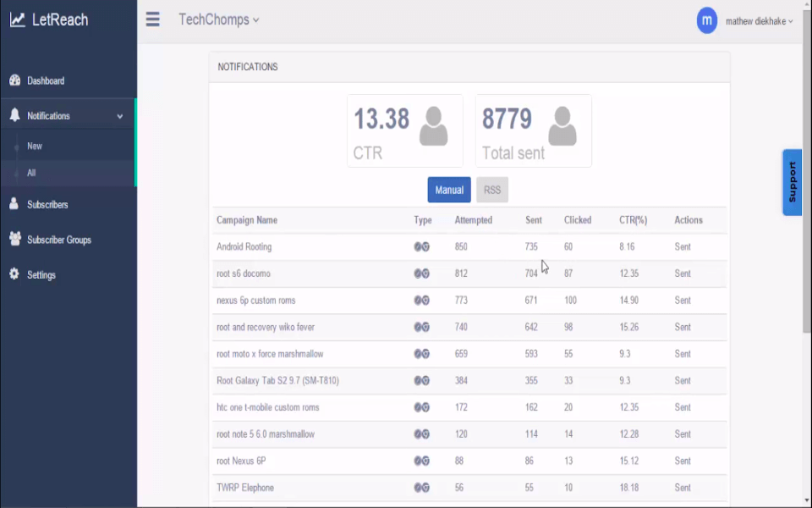Click the Attempted column header
Screen dimensions: 812x508
(474, 220)
